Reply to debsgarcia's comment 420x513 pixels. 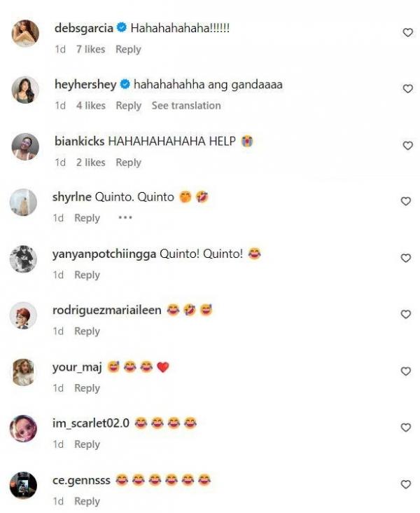(x=128, y=49)
